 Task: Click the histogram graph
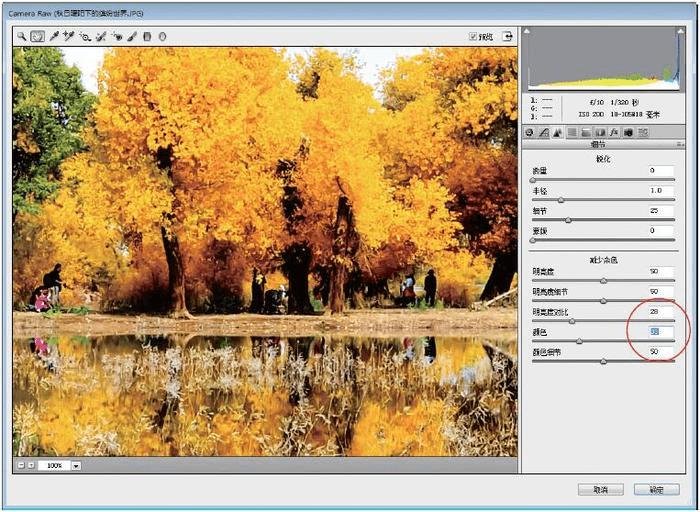(604, 59)
